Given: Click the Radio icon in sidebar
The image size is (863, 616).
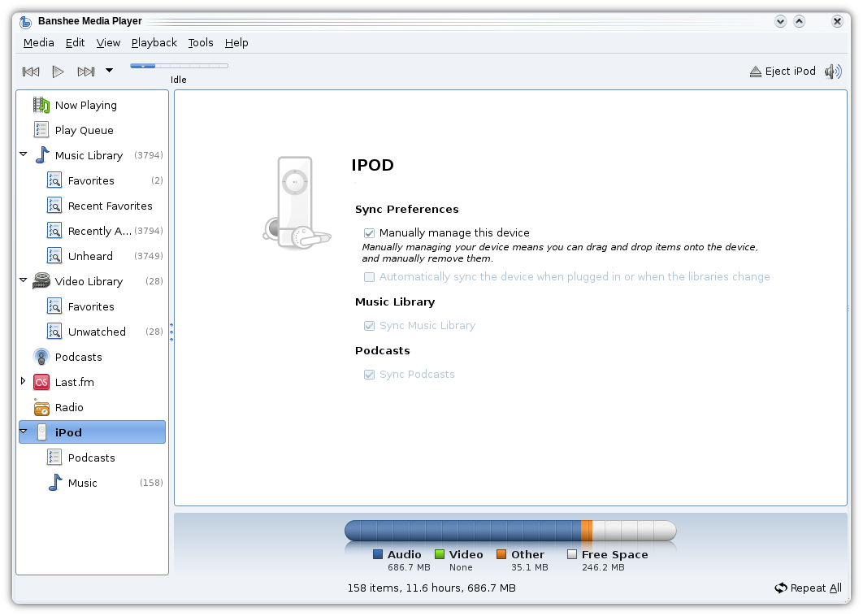Looking at the screenshot, I should point(41,407).
